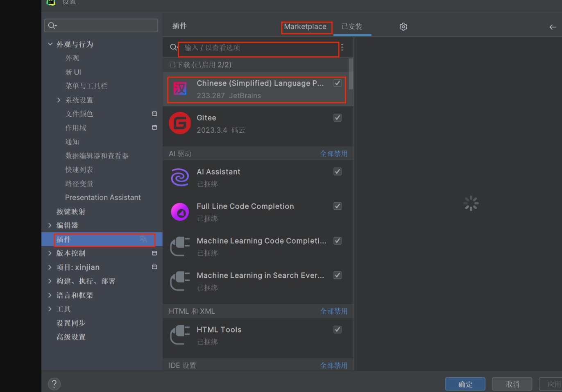Expand the 工具 section
The height and width of the screenshot is (392, 562).
(x=50, y=309)
